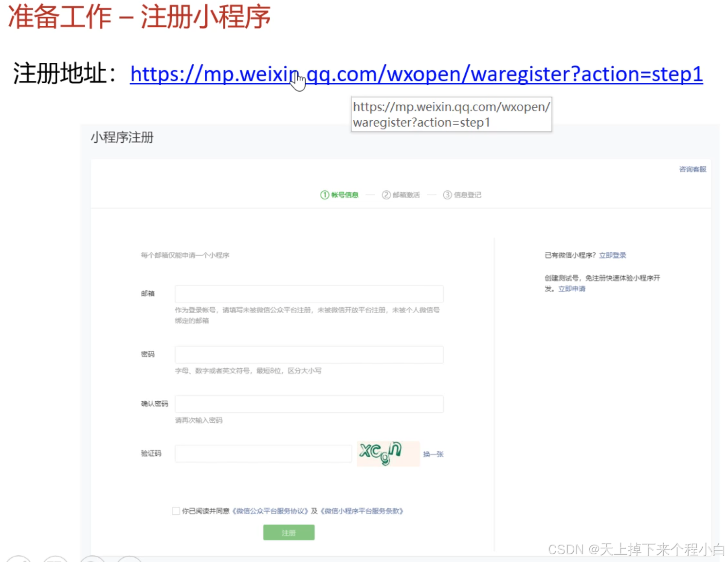Check the 你已阅读并同意 agreement checkbox
This screenshot has width=728, height=562.
[176, 511]
